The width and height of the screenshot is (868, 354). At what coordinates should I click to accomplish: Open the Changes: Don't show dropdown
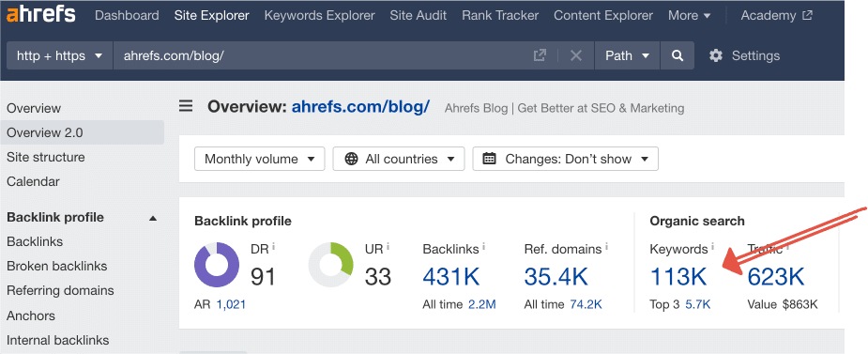coord(565,159)
